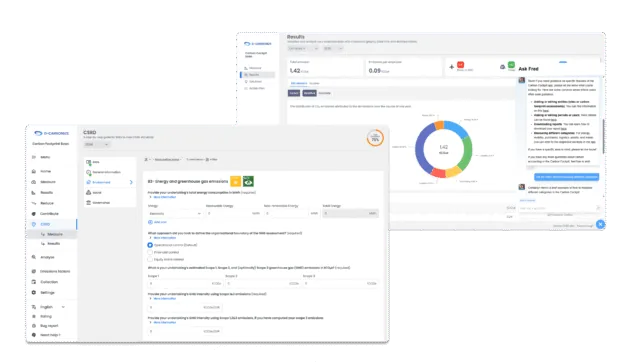
Task: Select the General information section
Action: point(109,172)
